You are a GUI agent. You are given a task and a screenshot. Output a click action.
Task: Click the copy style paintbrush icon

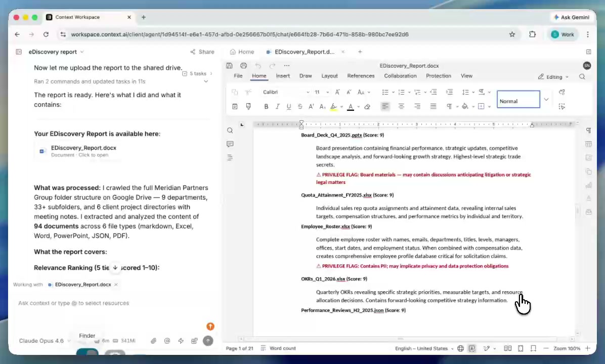[x=248, y=107]
